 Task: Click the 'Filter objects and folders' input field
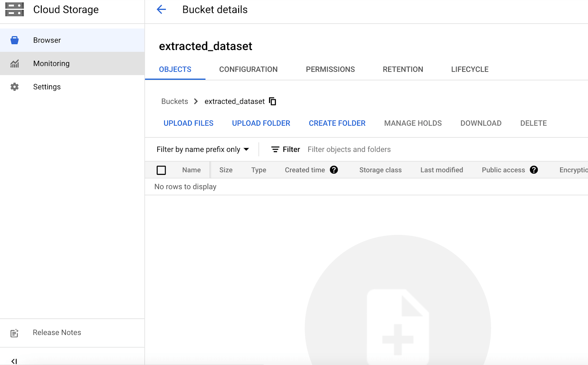[349, 149]
